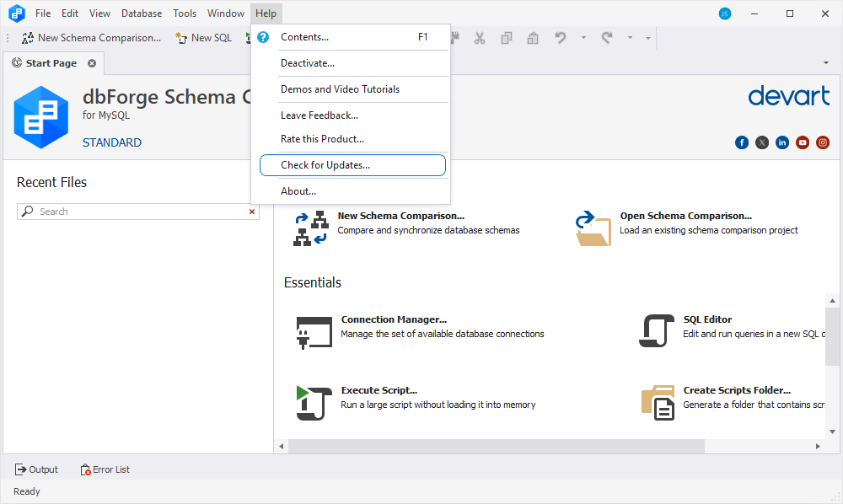The height and width of the screenshot is (504, 843).
Task: Click the dbForge app logo in title bar
Action: coord(17,13)
